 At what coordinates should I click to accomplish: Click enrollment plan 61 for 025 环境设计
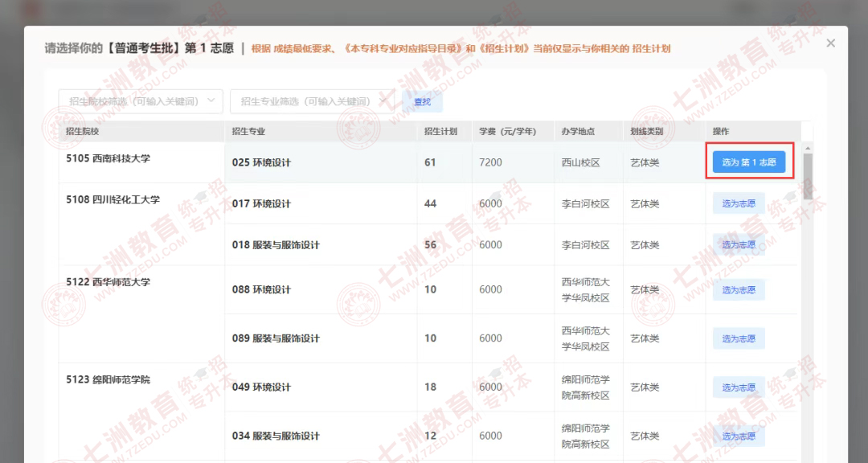click(x=430, y=162)
